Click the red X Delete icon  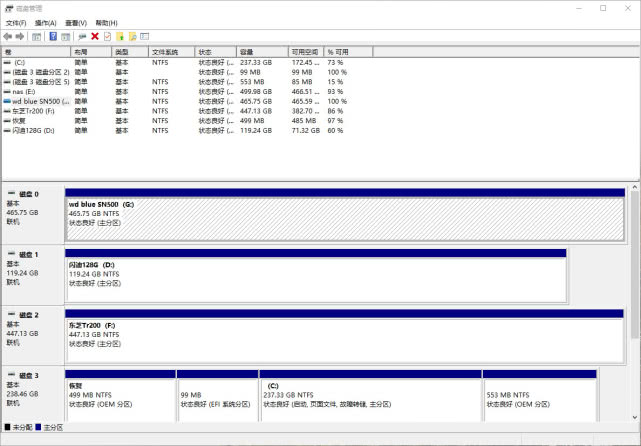pyautogui.click(x=95, y=36)
